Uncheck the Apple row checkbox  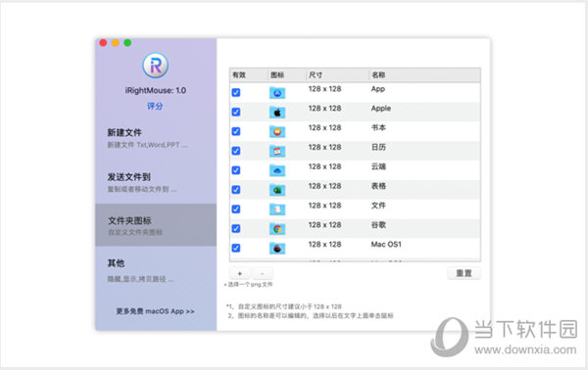pyautogui.click(x=236, y=112)
